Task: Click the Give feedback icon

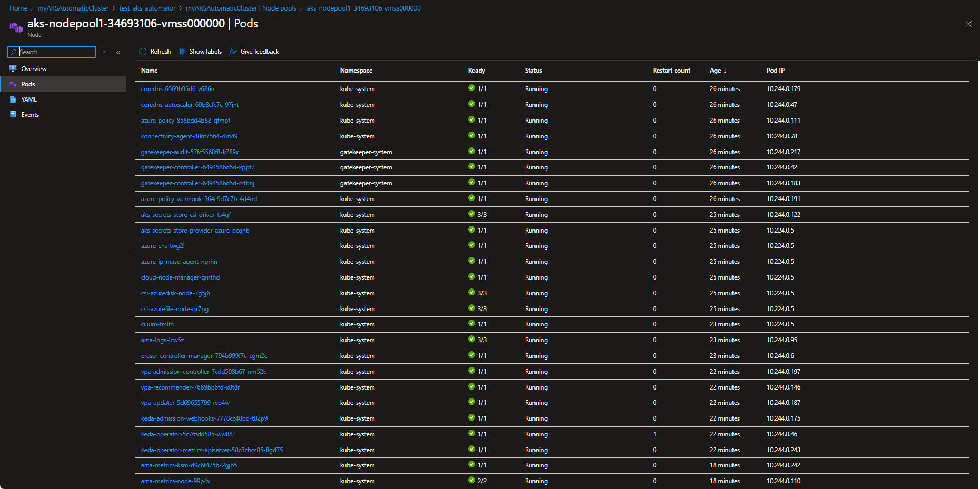Action: point(233,52)
